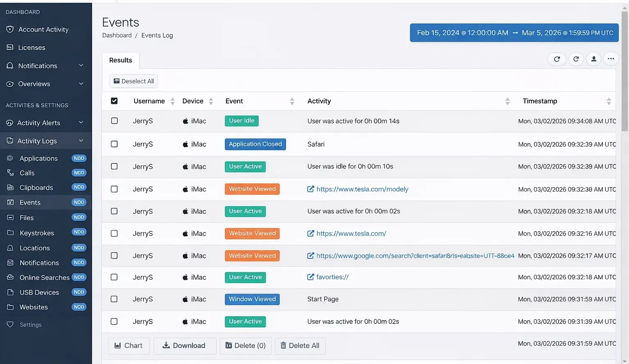Expand the Notifications dropdown in Dashboard section

[x=81, y=65]
